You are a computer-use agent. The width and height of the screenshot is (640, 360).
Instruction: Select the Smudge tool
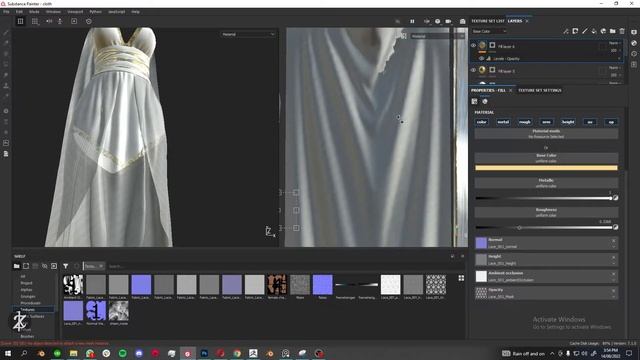coord(6,75)
